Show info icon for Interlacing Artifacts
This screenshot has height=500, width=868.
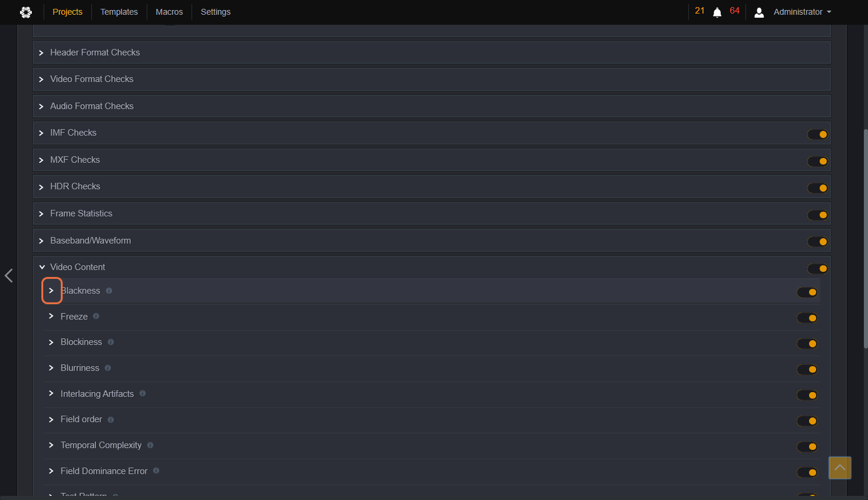tap(143, 393)
